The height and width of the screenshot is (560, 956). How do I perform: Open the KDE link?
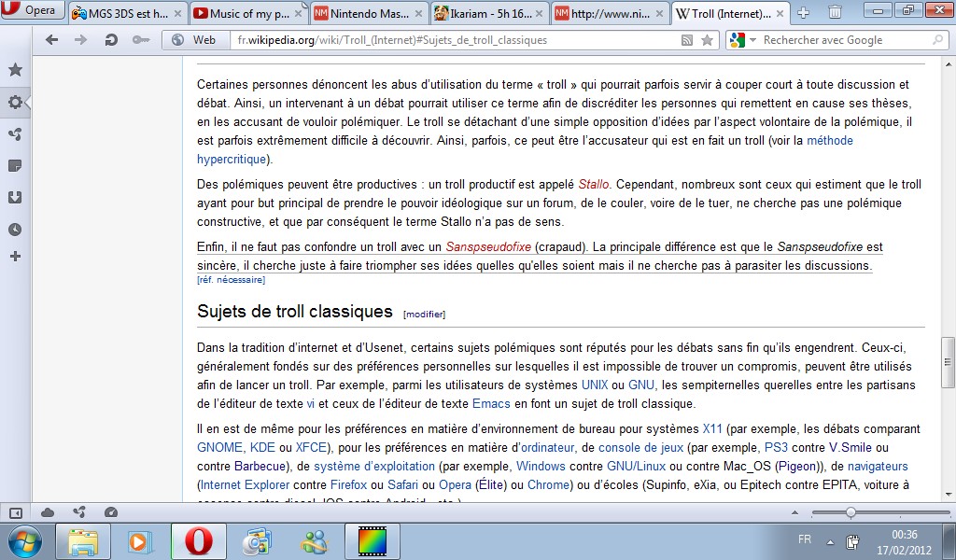pos(262,448)
